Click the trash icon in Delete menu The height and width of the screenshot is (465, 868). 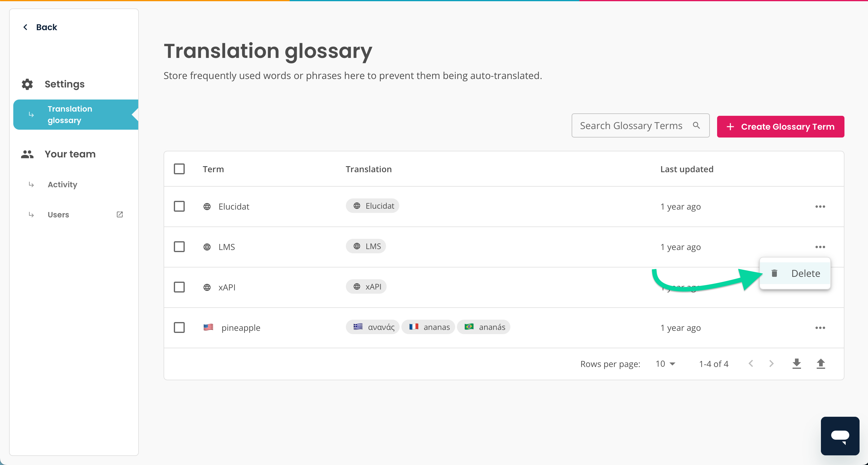tap(774, 273)
